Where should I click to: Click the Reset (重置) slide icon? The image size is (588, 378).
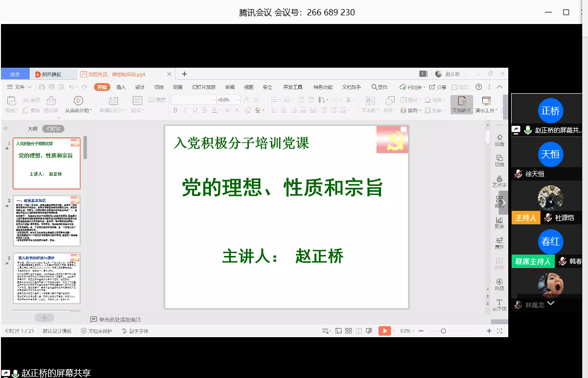click(x=151, y=100)
